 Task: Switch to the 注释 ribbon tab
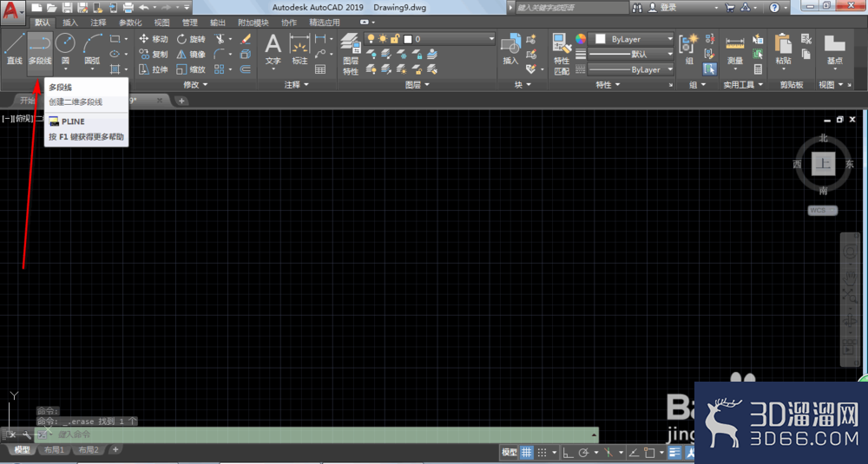[x=99, y=23]
